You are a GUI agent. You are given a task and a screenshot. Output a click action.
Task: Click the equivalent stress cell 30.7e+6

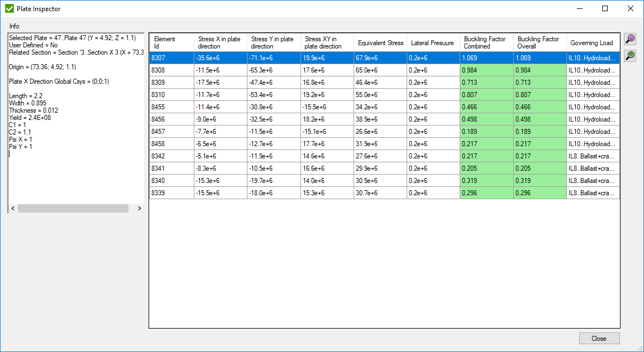pyautogui.click(x=380, y=193)
